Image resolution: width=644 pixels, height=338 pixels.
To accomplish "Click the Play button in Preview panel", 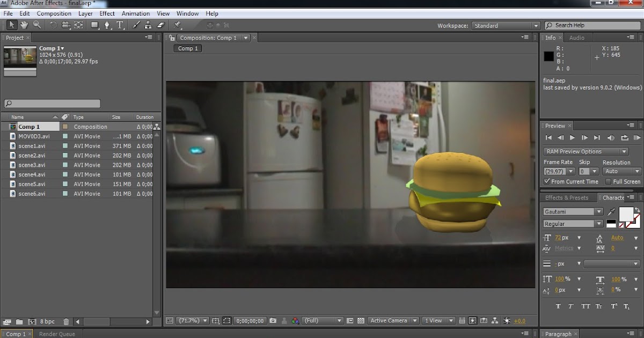I will pos(573,138).
